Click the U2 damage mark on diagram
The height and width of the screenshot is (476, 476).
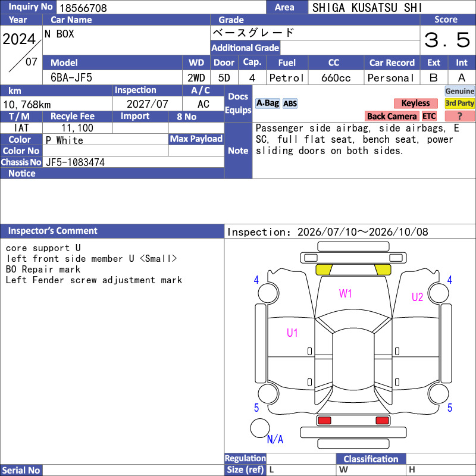(418, 297)
